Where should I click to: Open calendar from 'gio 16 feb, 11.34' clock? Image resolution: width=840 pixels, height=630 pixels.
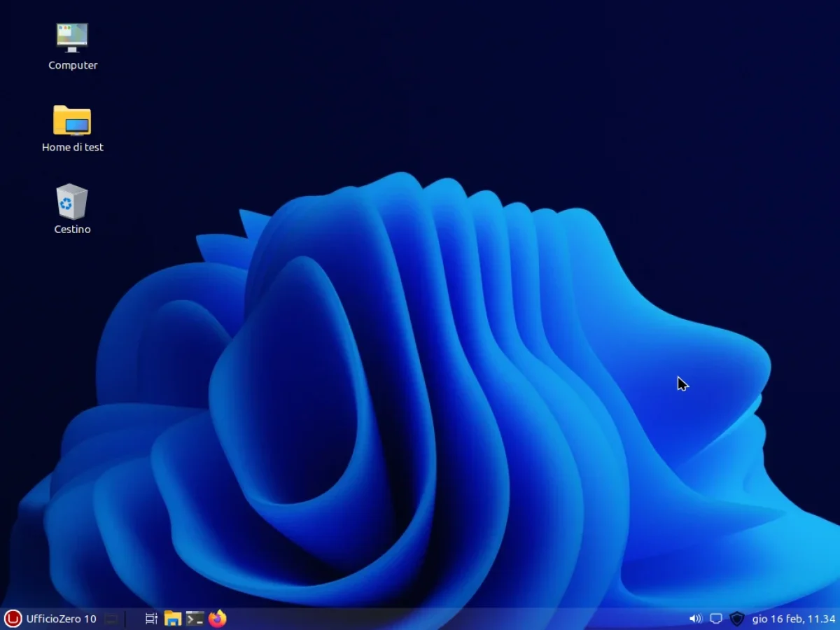coord(793,619)
